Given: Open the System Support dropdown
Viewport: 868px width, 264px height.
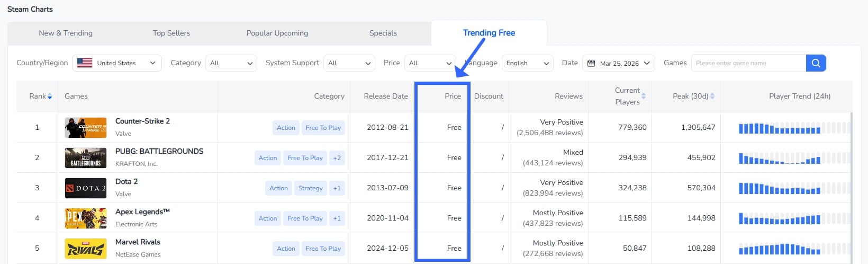Looking at the screenshot, I should (x=349, y=63).
